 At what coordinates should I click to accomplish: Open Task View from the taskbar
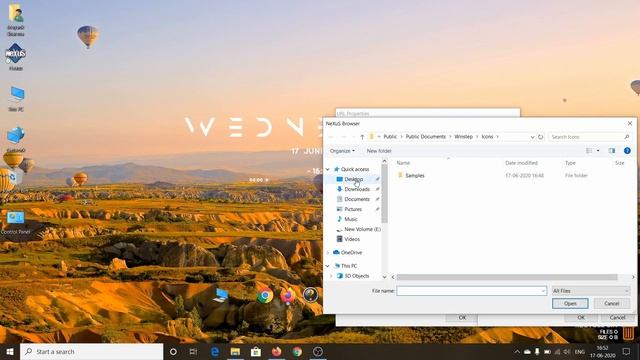tap(193, 351)
